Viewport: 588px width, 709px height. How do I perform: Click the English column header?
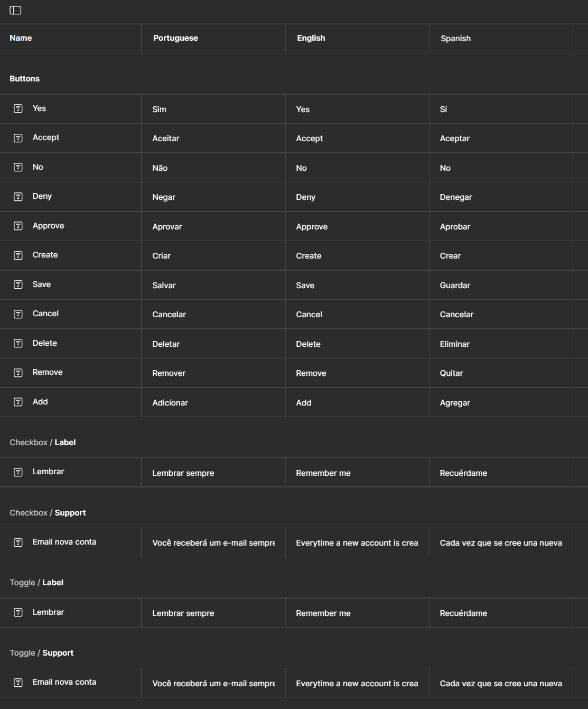[x=311, y=38]
